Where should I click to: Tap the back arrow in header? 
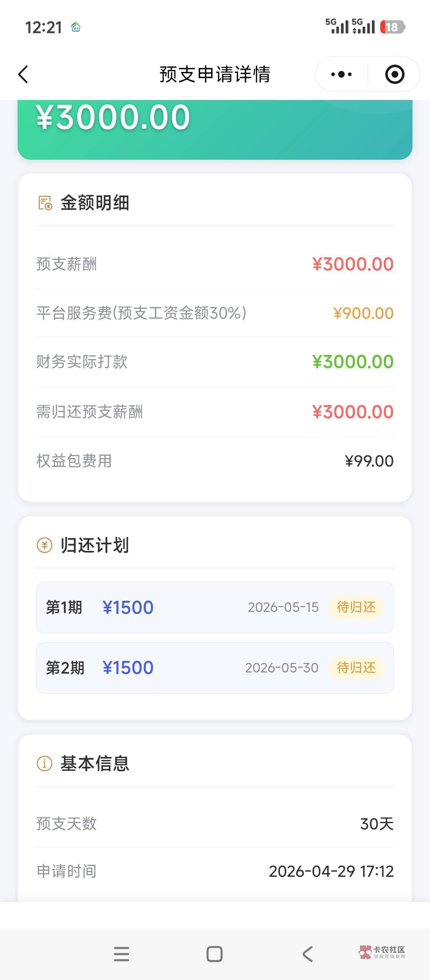pyautogui.click(x=23, y=74)
